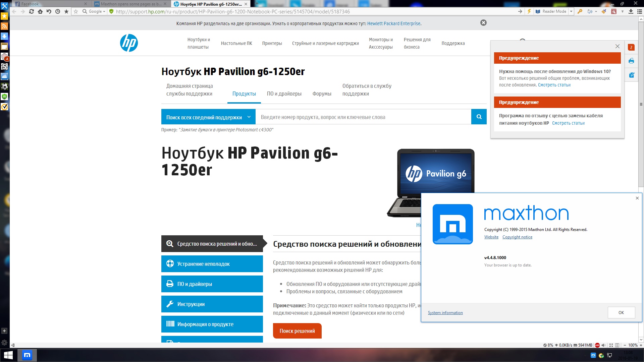Screen dimensions: 644x362
Task: Click the blue search magnifier button
Action: (x=479, y=117)
